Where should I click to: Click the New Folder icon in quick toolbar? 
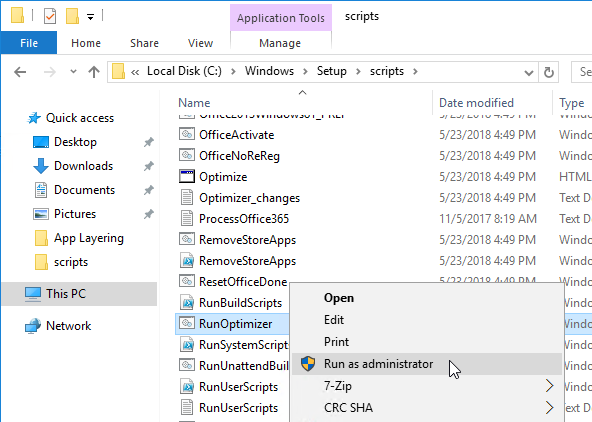point(72,16)
